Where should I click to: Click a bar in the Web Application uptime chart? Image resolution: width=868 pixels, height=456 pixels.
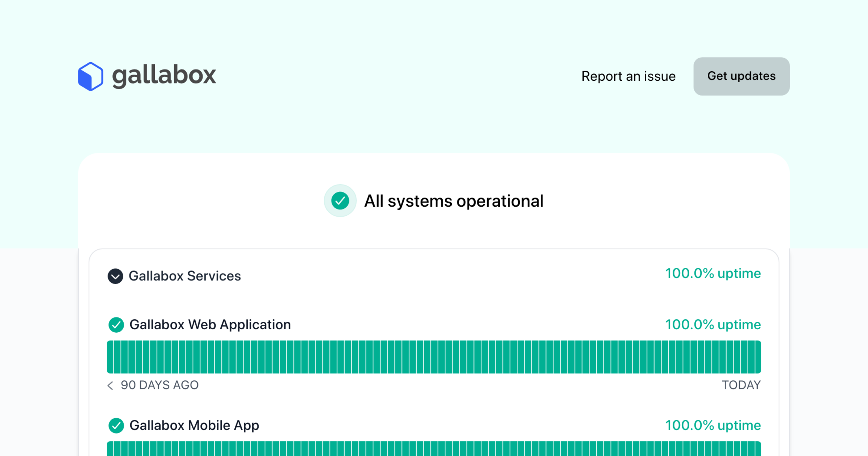(434, 356)
